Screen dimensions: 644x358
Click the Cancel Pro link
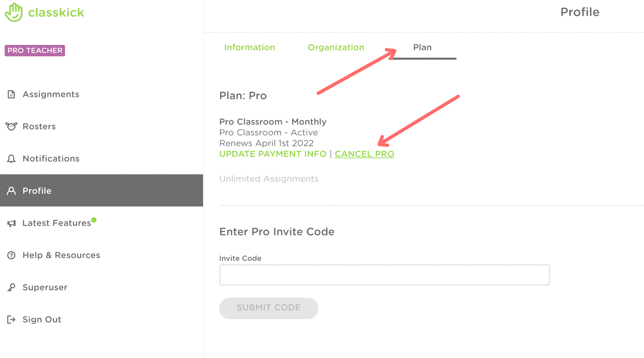(x=365, y=154)
